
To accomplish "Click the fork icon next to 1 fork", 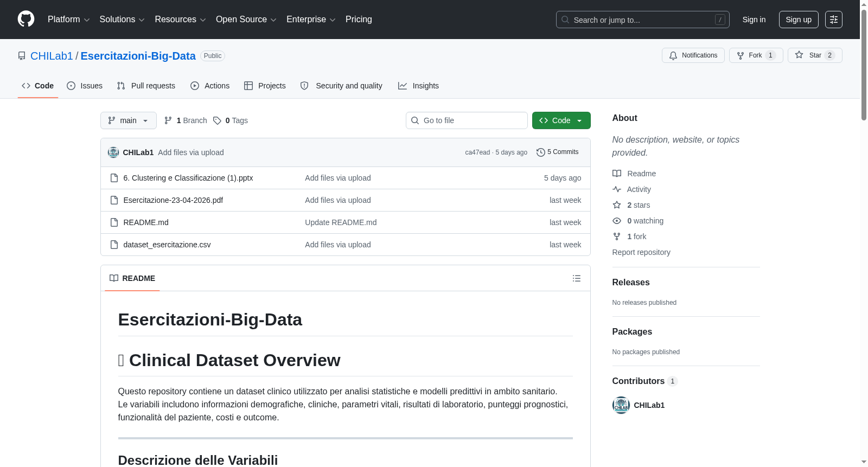I will click(617, 236).
